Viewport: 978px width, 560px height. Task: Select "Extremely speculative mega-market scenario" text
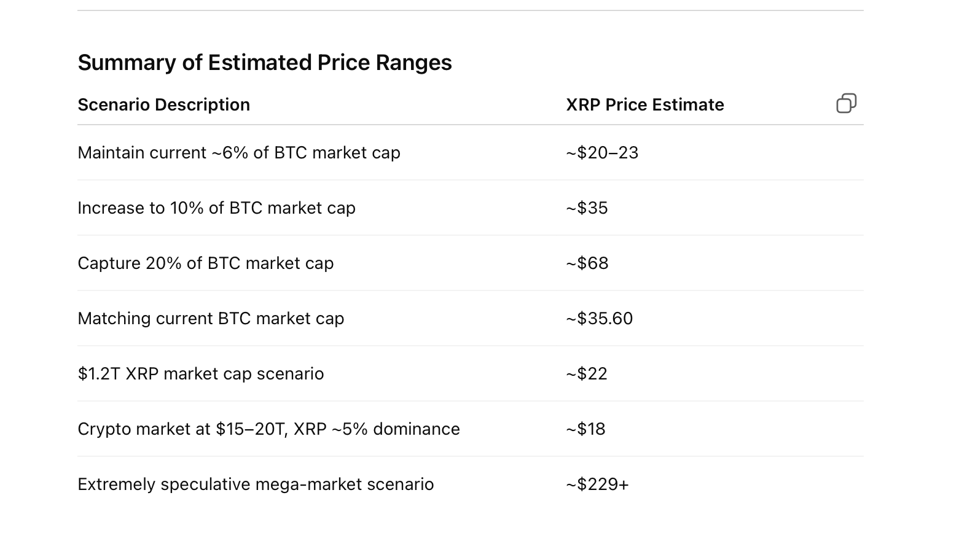tap(256, 484)
